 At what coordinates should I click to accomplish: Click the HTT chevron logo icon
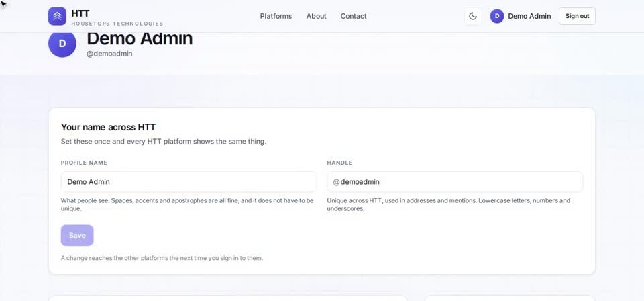[x=57, y=16]
